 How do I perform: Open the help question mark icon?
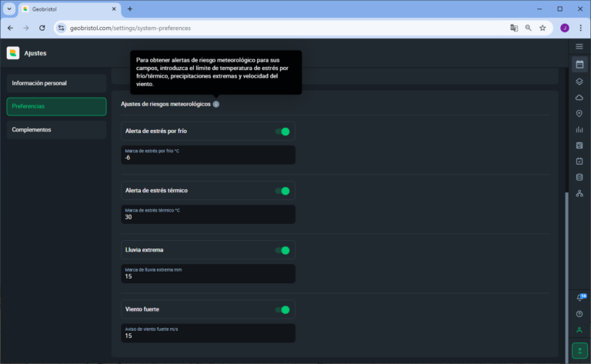coord(579,313)
